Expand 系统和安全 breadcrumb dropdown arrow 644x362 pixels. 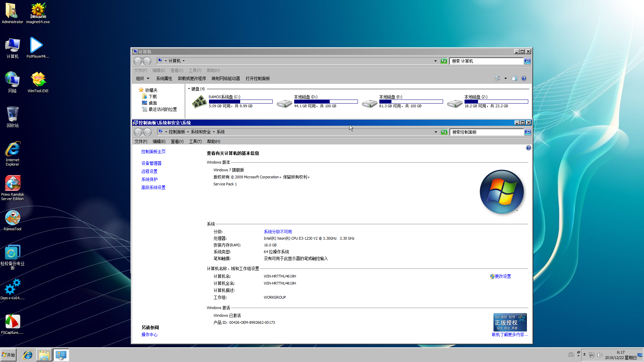point(214,132)
